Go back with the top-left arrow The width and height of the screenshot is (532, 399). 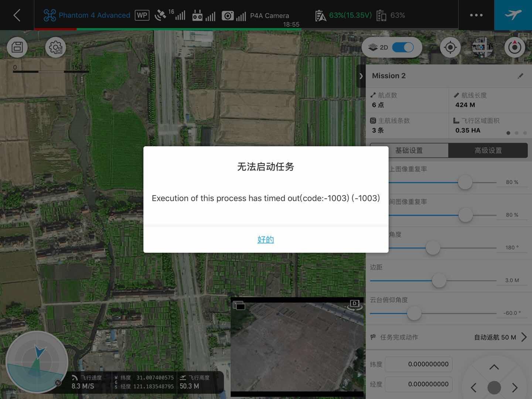[x=17, y=15]
